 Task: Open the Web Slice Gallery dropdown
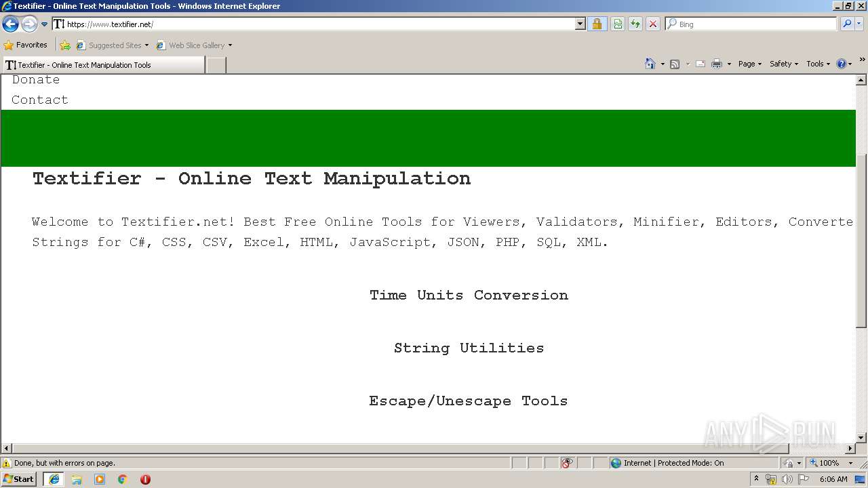tap(195, 45)
